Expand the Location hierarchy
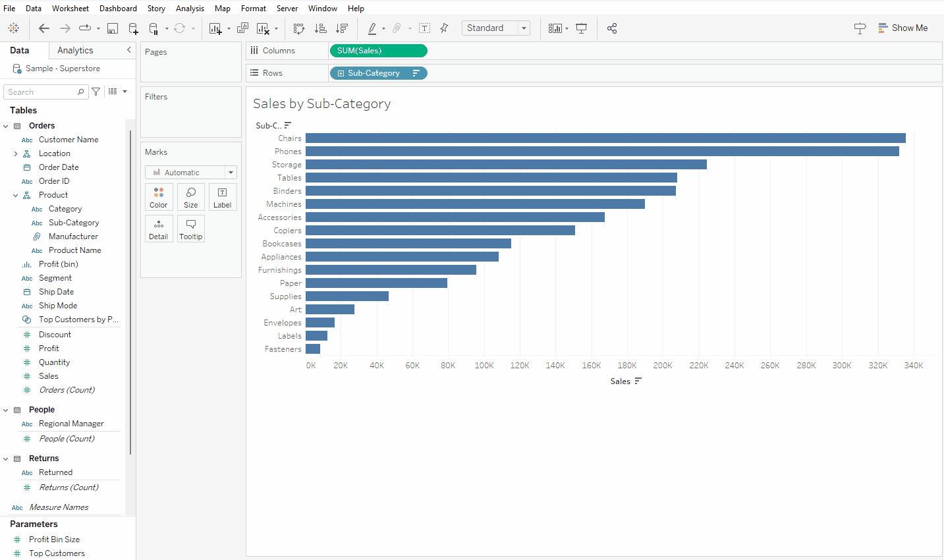The image size is (944, 560). coord(16,154)
